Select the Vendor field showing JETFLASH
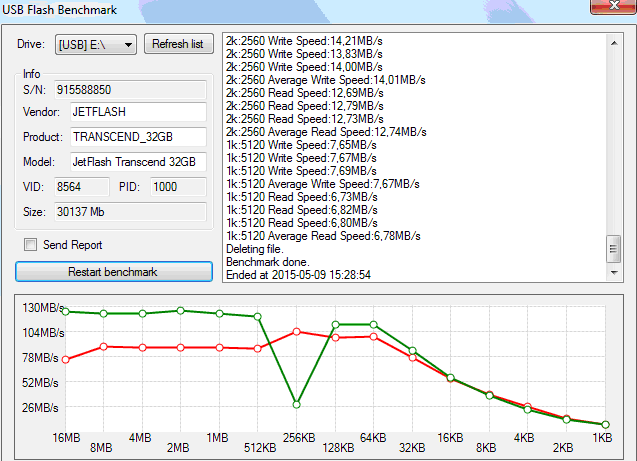The width and height of the screenshot is (637, 461). [x=136, y=111]
